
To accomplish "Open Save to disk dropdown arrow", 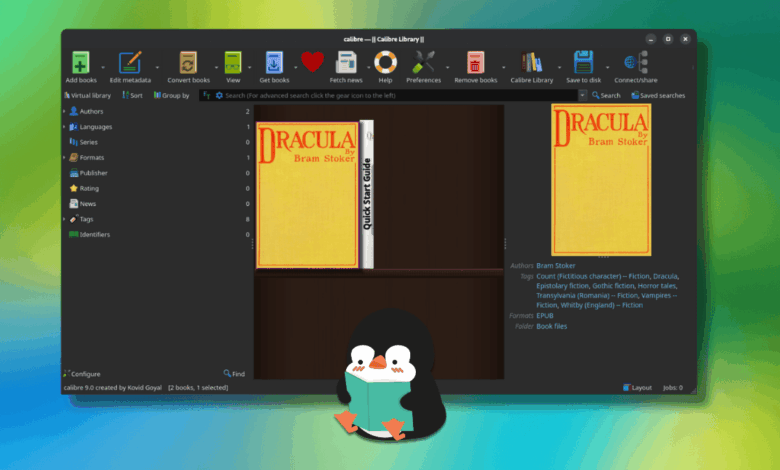I will tap(607, 67).
